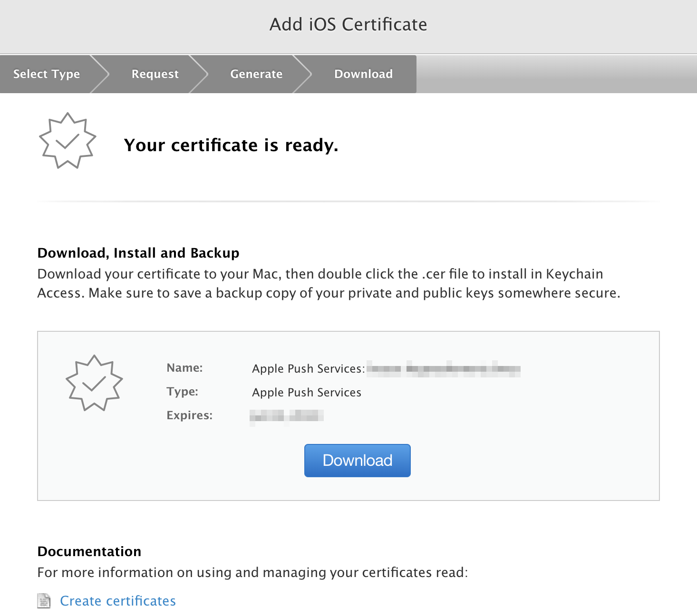697x616 pixels.
Task: Click the document icon beside Create certificates
Action: [x=44, y=601]
